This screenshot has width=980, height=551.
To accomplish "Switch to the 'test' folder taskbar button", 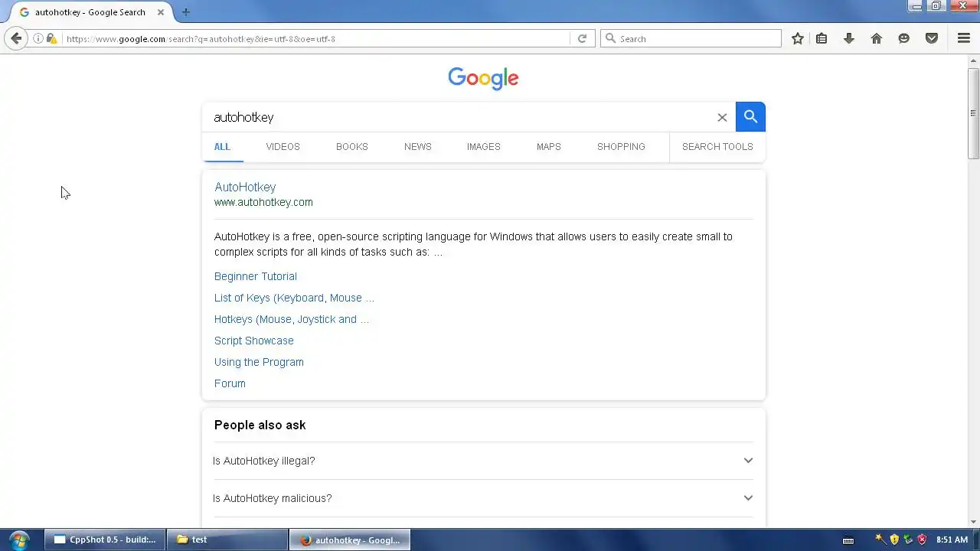I will coord(227,540).
